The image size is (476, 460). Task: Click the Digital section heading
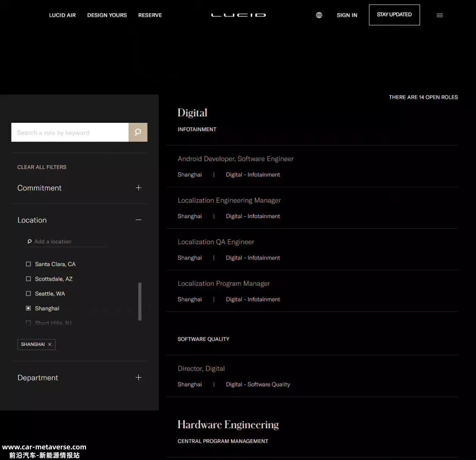[193, 113]
